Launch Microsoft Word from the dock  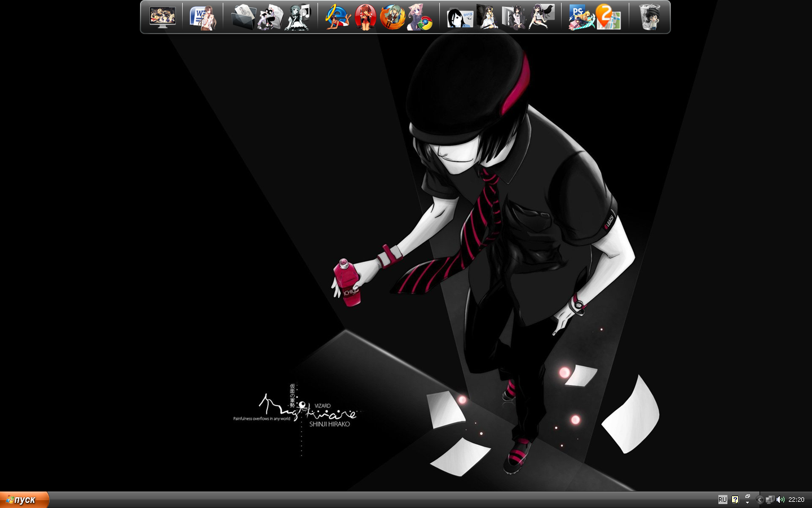[203, 17]
